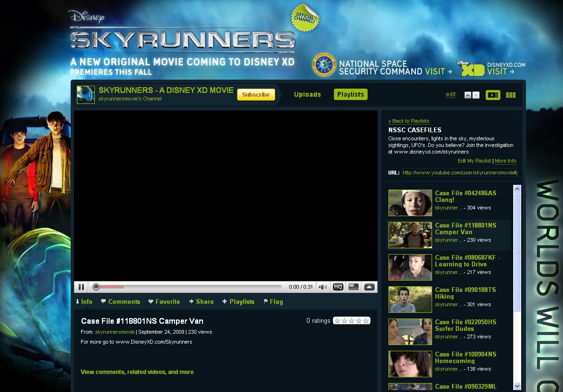Viewport: 563px width, 392px height.
Task: Open the Homecoming video thumbnail
Action: [410, 364]
